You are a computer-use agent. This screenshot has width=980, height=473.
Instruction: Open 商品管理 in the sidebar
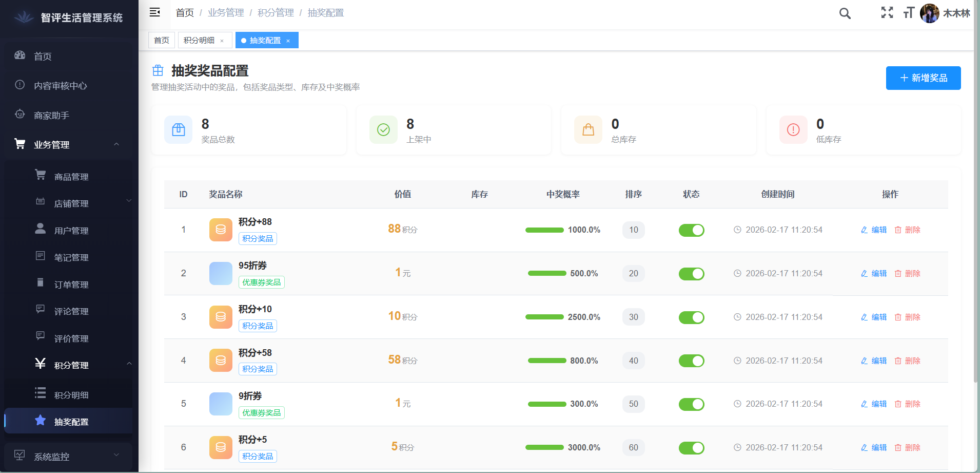coord(71,177)
